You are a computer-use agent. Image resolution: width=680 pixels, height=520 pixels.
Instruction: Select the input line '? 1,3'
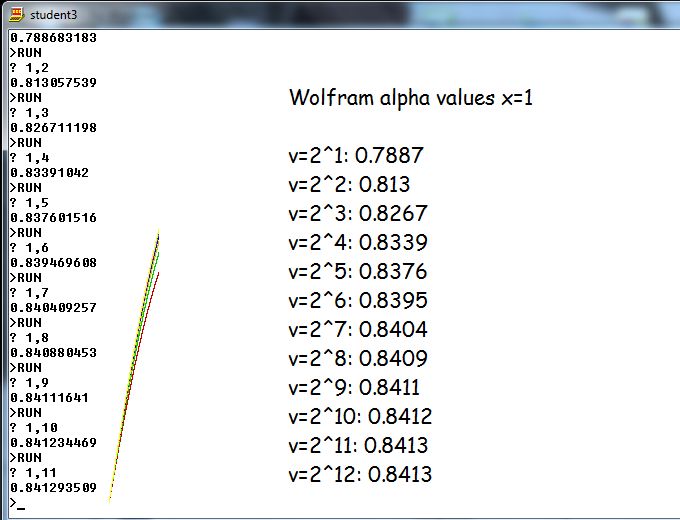29,113
